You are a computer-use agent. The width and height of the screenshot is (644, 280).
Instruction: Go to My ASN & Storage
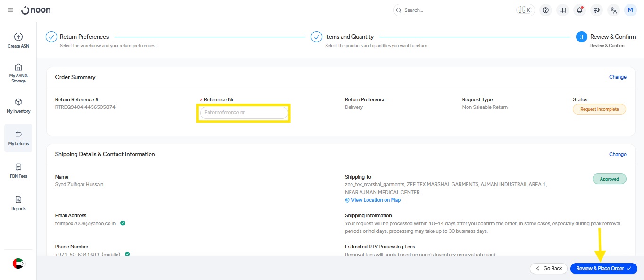(18, 72)
